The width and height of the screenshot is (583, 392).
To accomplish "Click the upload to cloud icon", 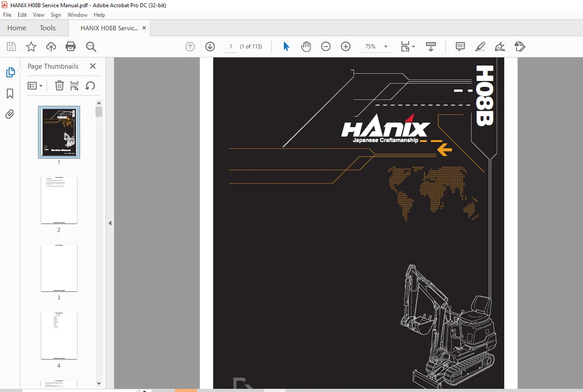I will [51, 47].
